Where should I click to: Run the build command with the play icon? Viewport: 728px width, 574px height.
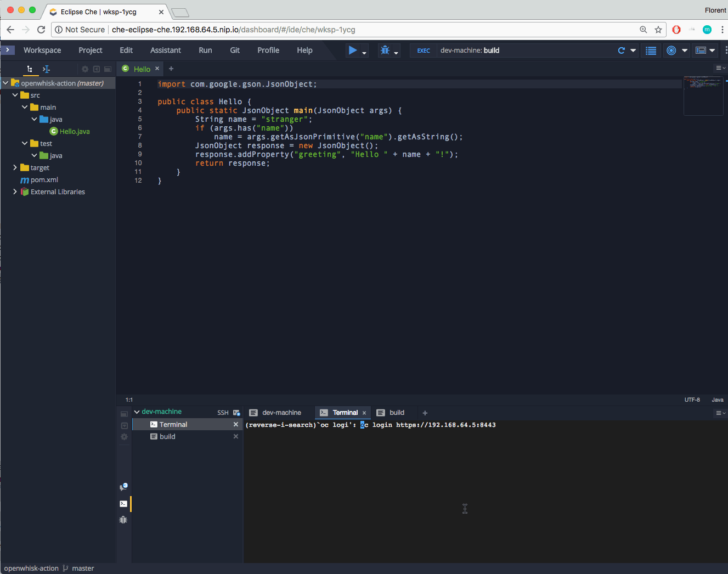coord(352,50)
